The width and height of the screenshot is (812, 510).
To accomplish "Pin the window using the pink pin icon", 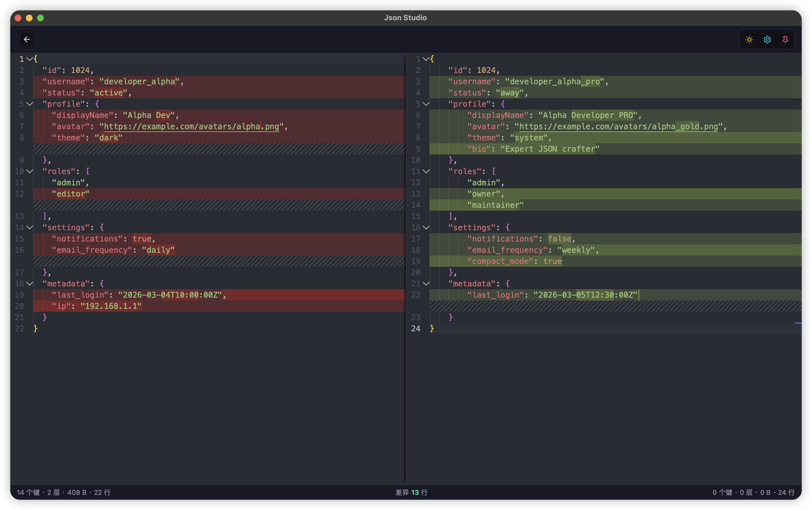I will [x=785, y=40].
